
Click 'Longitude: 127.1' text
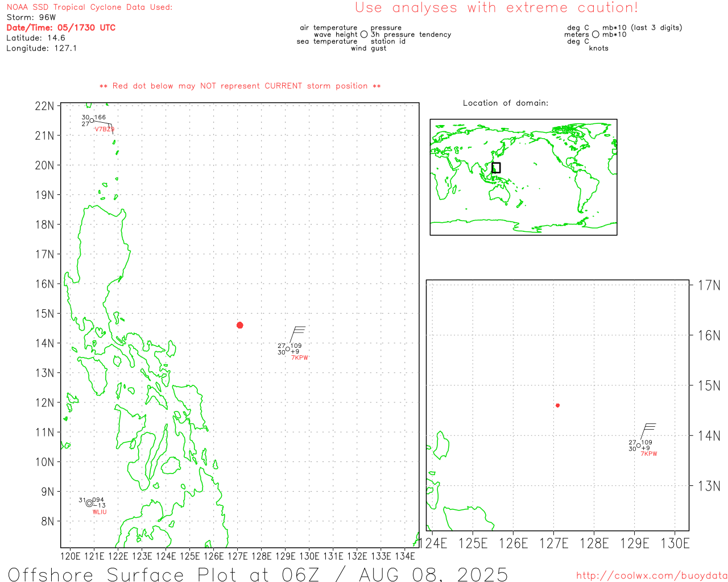tap(42, 48)
